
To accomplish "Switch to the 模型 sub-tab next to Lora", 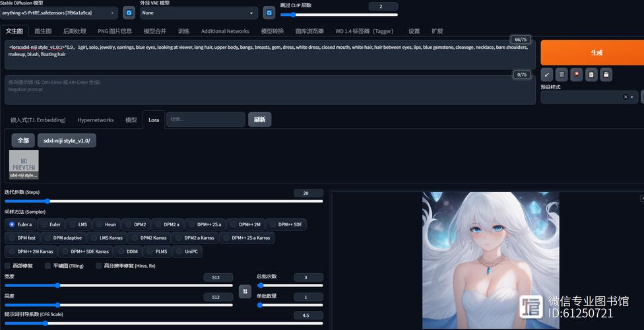I will (x=131, y=120).
